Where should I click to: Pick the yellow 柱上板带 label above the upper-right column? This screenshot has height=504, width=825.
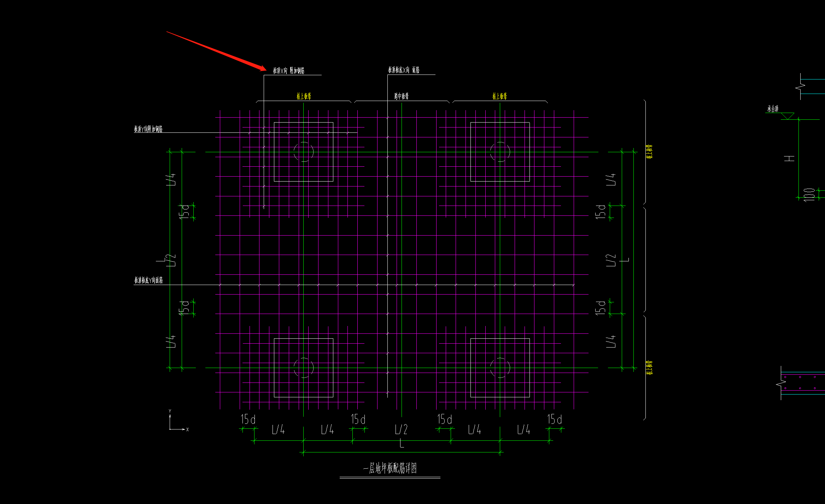coord(500,96)
